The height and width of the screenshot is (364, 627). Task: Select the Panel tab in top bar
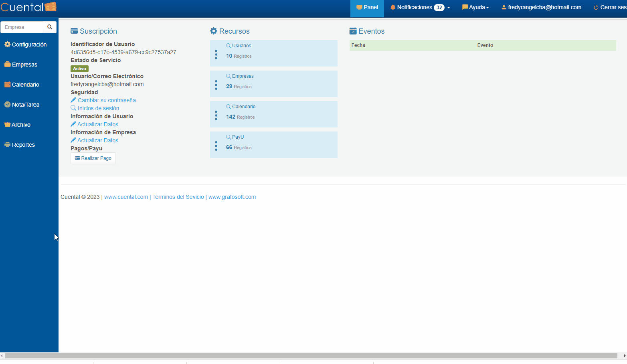click(x=367, y=8)
